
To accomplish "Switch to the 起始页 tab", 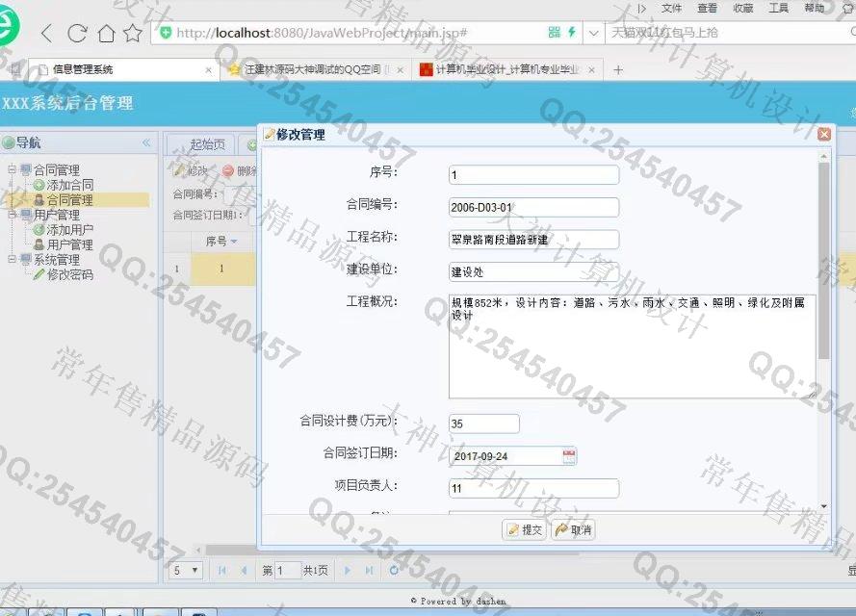I will [x=207, y=144].
